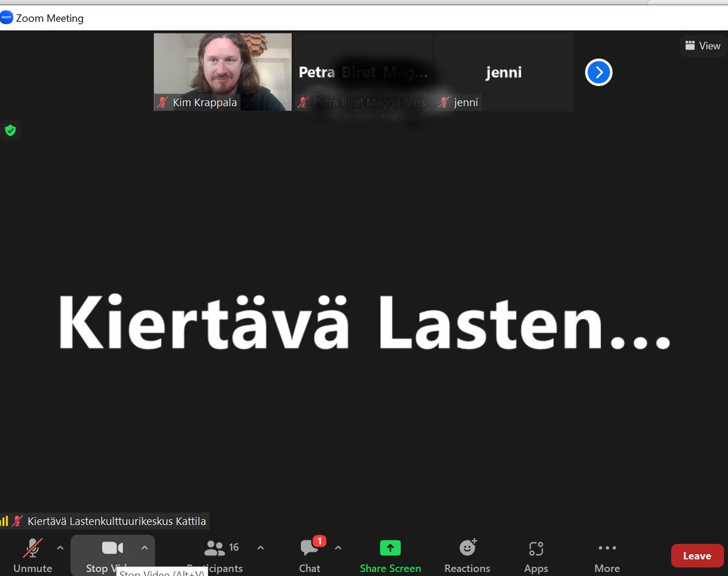This screenshot has height=576, width=728.
Task: Leave the meeting
Action: pos(697,555)
